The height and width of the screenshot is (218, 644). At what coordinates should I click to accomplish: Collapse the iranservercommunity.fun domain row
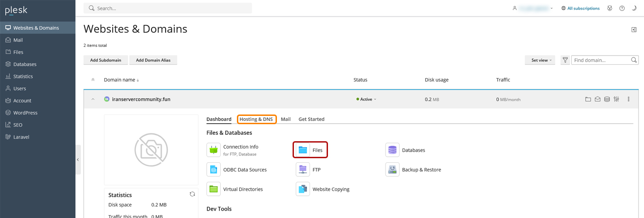click(93, 99)
